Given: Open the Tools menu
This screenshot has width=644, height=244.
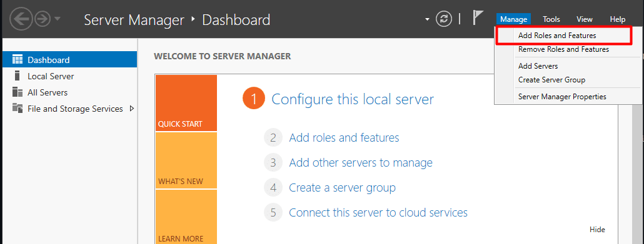Looking at the screenshot, I should pos(551,19).
